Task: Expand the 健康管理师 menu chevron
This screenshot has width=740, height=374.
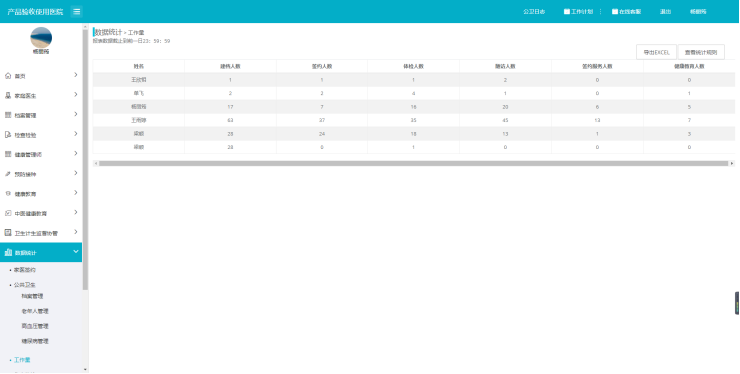Action: point(76,153)
